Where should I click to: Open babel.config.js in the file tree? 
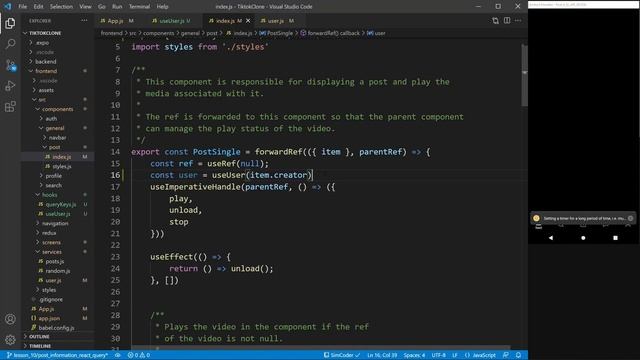56,328
